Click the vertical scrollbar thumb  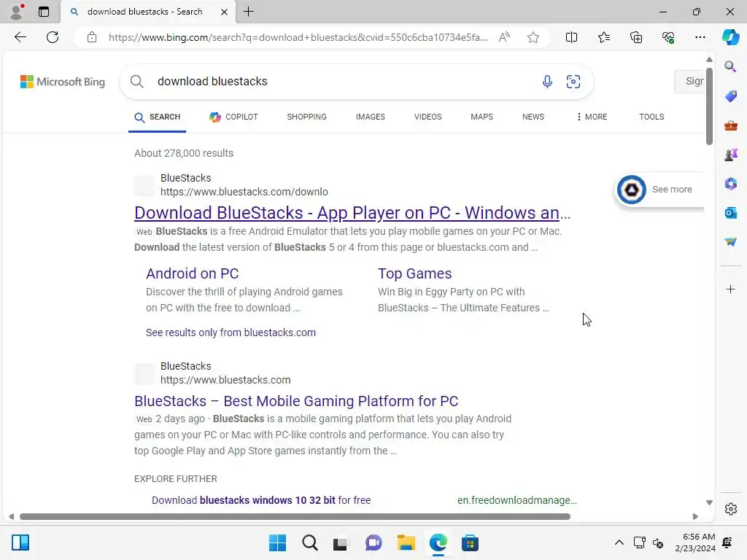coord(709,106)
